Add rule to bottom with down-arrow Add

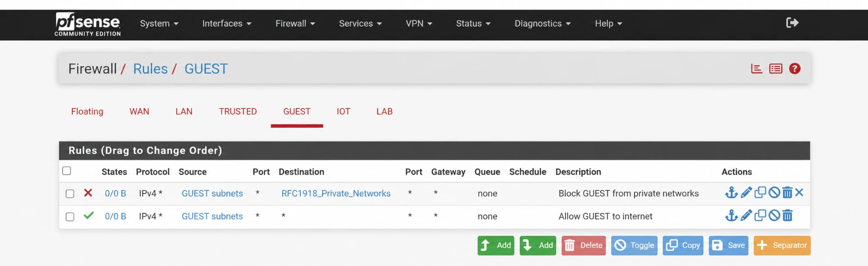pos(538,245)
